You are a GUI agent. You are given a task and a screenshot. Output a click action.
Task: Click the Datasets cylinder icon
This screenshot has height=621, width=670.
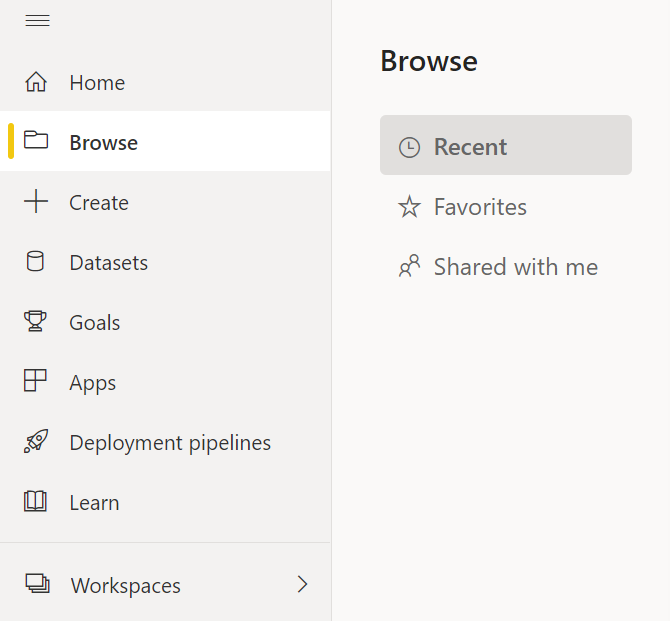[x=35, y=261]
